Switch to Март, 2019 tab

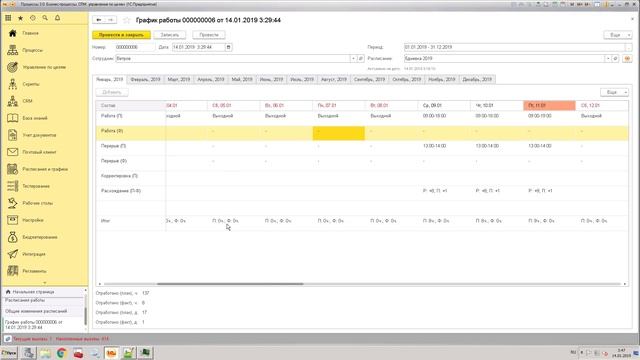[179, 80]
